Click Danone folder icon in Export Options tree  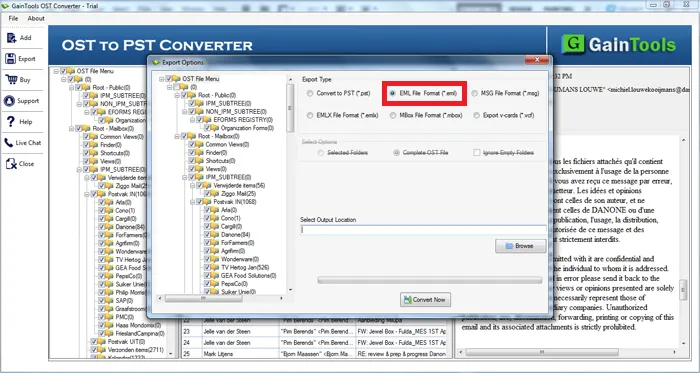point(216,235)
